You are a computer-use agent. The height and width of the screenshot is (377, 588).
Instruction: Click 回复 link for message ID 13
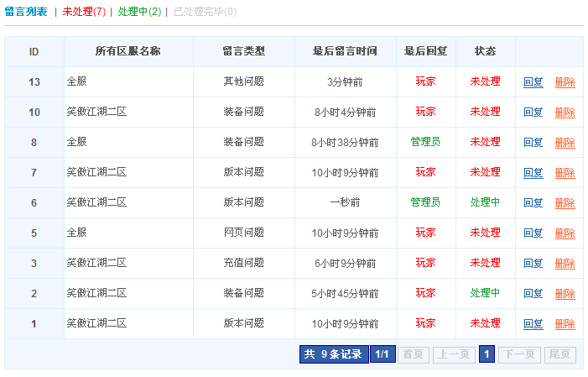pos(533,82)
